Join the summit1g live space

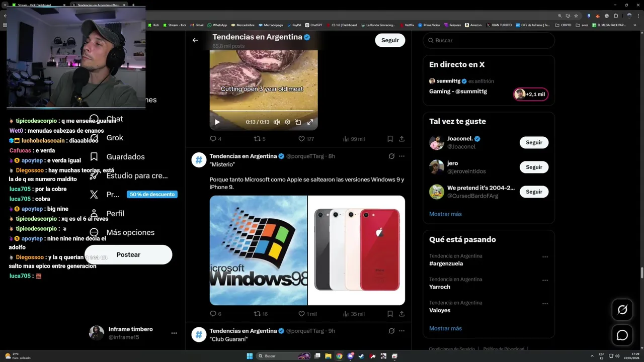point(530,94)
